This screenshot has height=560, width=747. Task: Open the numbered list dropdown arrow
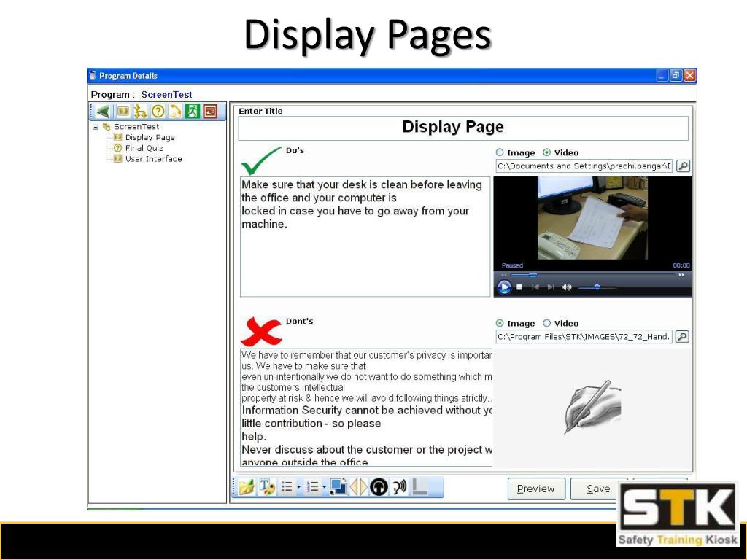tap(324, 487)
